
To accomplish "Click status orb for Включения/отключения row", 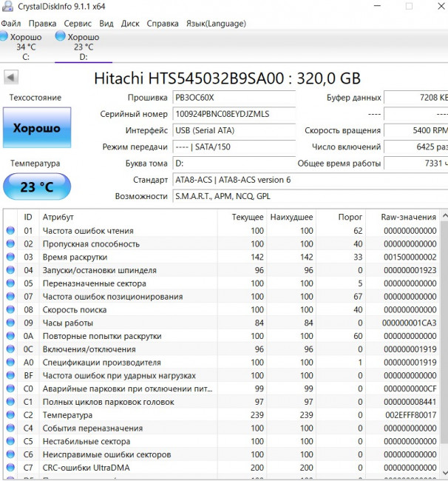I will click(x=10, y=349).
